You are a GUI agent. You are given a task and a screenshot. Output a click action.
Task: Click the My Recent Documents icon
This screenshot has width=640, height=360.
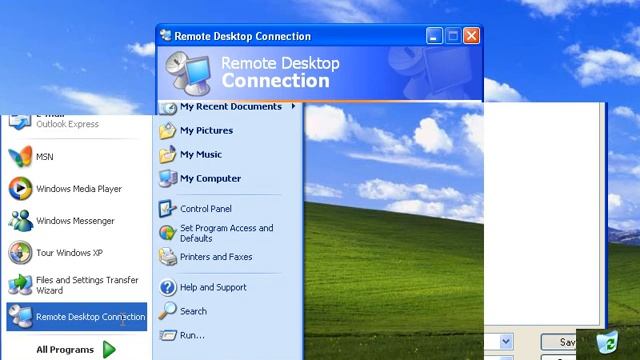(x=167, y=109)
